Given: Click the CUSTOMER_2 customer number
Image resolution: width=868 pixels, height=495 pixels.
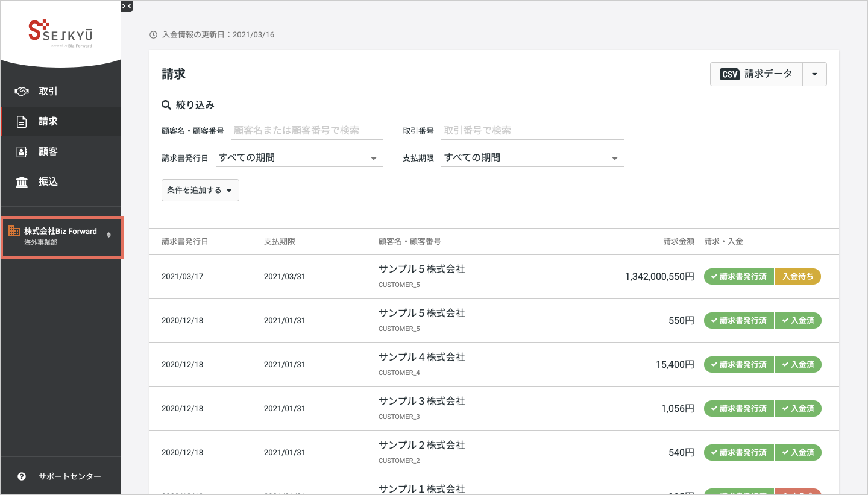Looking at the screenshot, I should point(399,461).
